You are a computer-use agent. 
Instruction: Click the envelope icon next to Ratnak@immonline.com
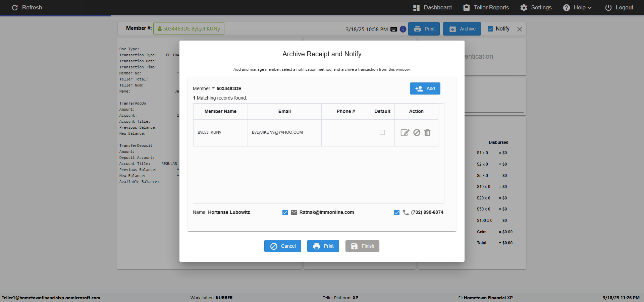(294, 213)
